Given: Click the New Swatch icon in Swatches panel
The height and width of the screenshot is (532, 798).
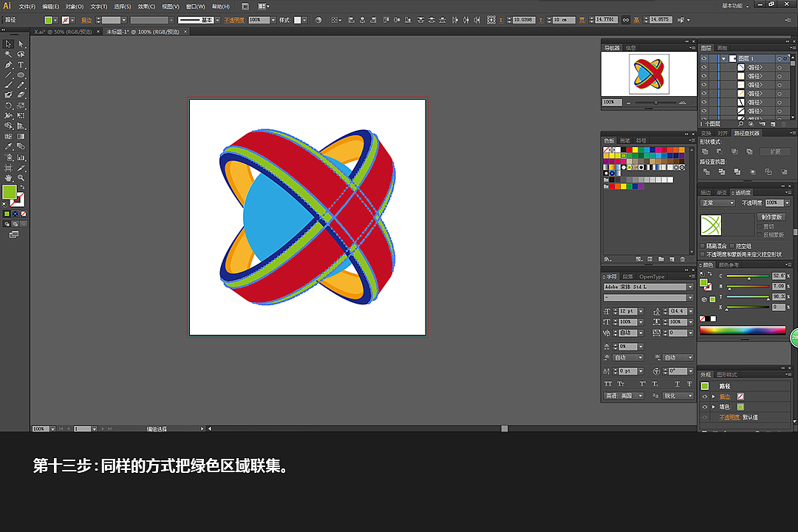Looking at the screenshot, I should click(672, 259).
